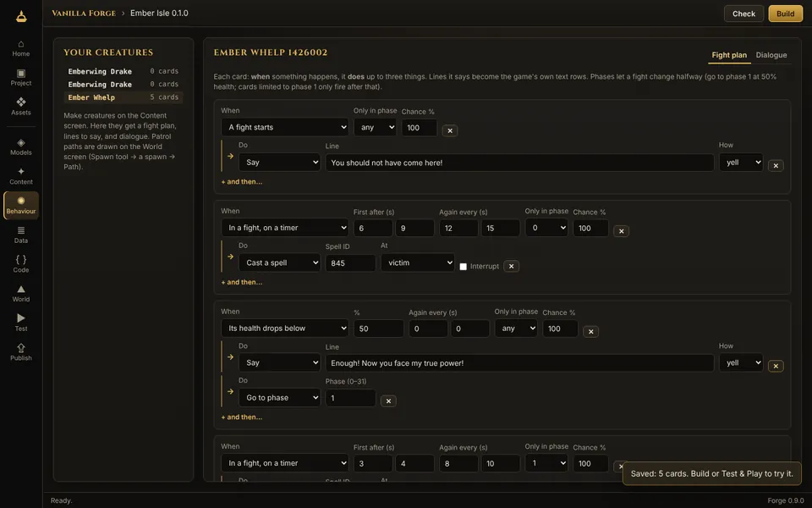Click the 'Ready.' status text
Image resolution: width=812 pixels, height=508 pixels.
coord(61,500)
